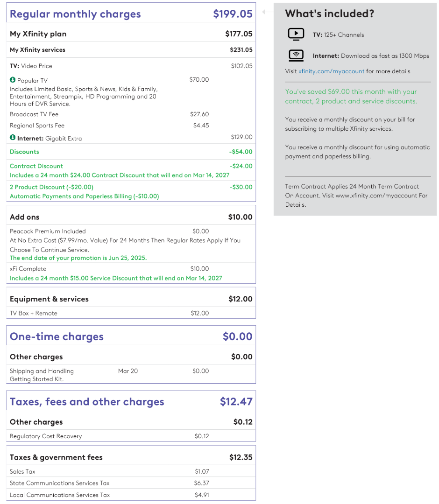
Task: Click the Contract Discount label
Action: pyautogui.click(x=36, y=166)
